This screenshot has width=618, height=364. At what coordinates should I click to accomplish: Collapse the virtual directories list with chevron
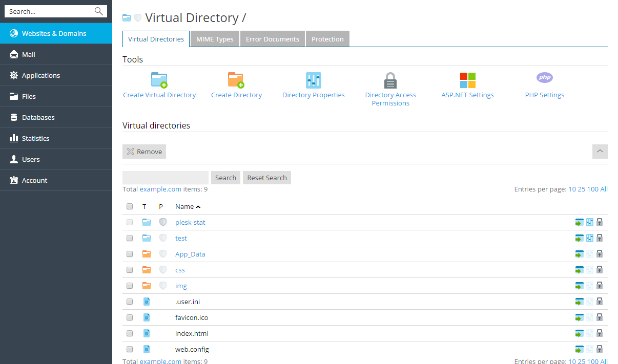tap(600, 152)
